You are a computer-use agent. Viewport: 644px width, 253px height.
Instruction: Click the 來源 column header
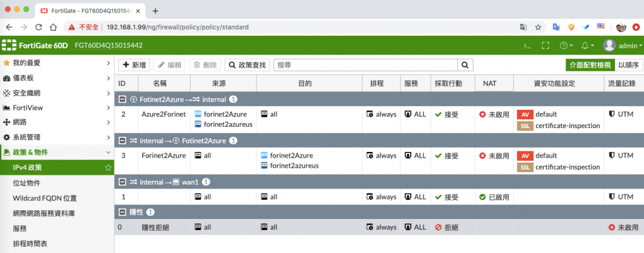click(223, 83)
